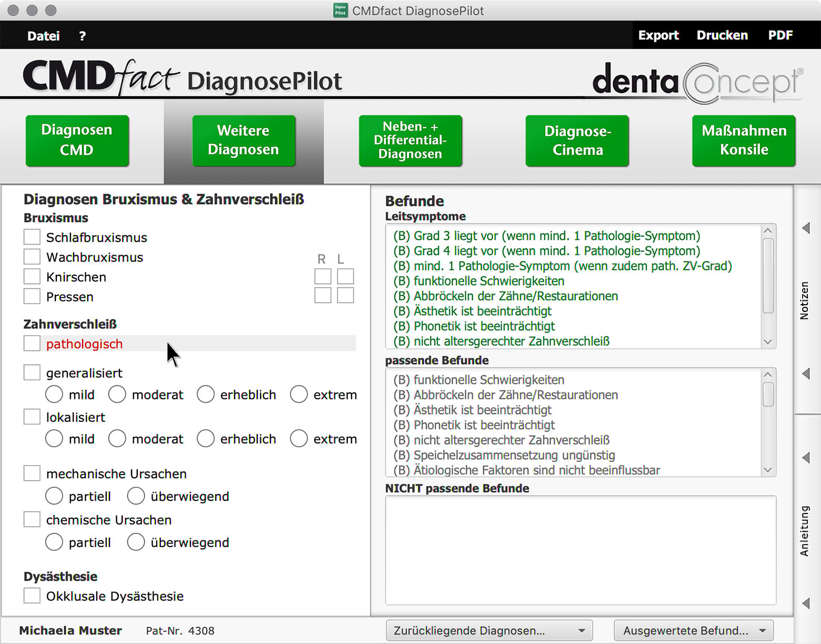Image resolution: width=821 pixels, height=644 pixels.
Task: Tick the Pressen checkbox
Action: click(32, 296)
